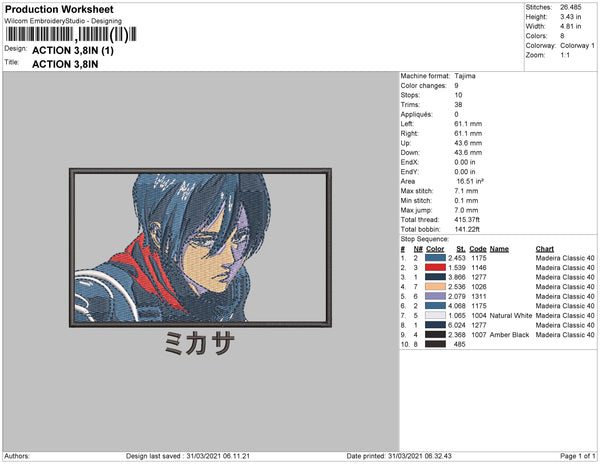The width and height of the screenshot is (600, 464).
Task: Select the 'Down:' measurement label
Action: tap(409, 153)
